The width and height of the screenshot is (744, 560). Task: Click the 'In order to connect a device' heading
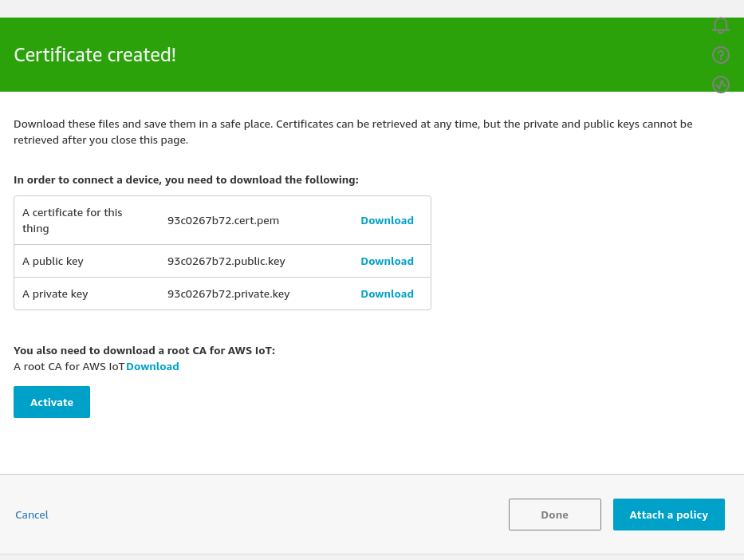[x=186, y=179]
